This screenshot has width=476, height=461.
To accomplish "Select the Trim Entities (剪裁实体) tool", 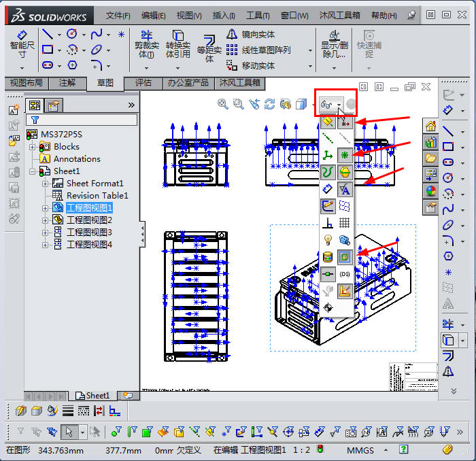I will [x=146, y=44].
